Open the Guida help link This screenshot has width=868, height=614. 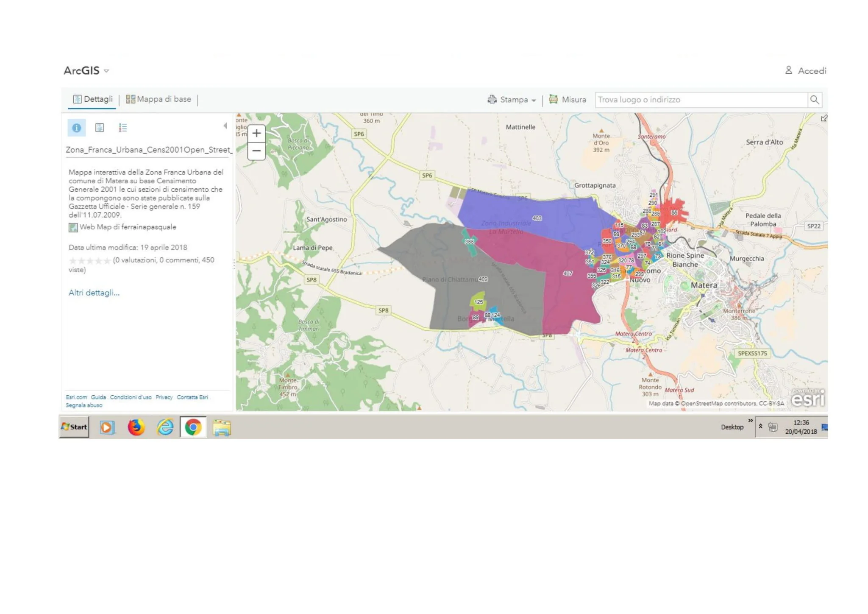pos(98,397)
